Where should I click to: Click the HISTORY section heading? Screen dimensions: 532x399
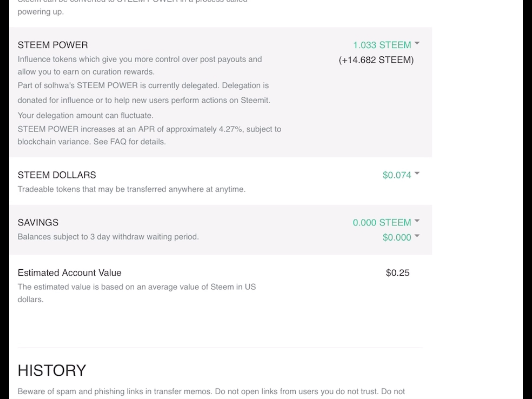[x=52, y=370]
